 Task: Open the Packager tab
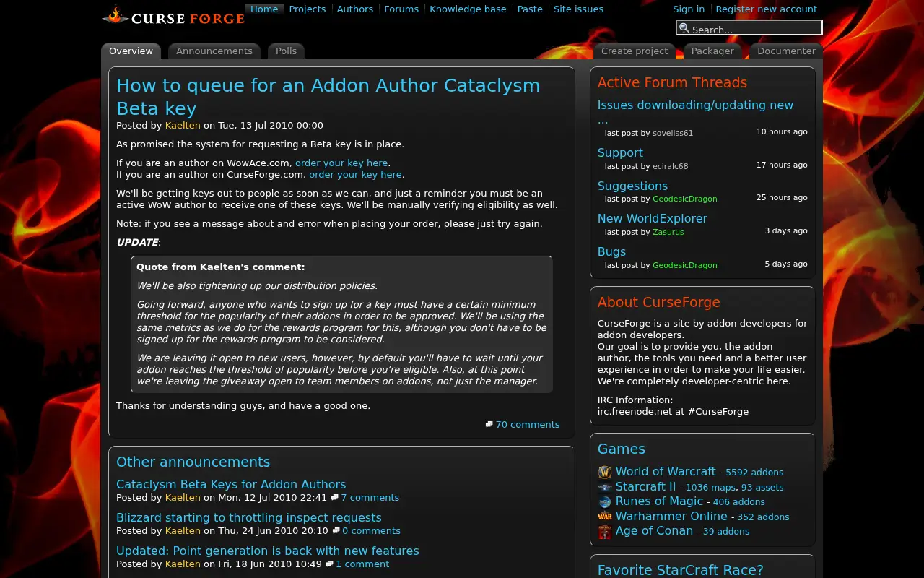712,51
